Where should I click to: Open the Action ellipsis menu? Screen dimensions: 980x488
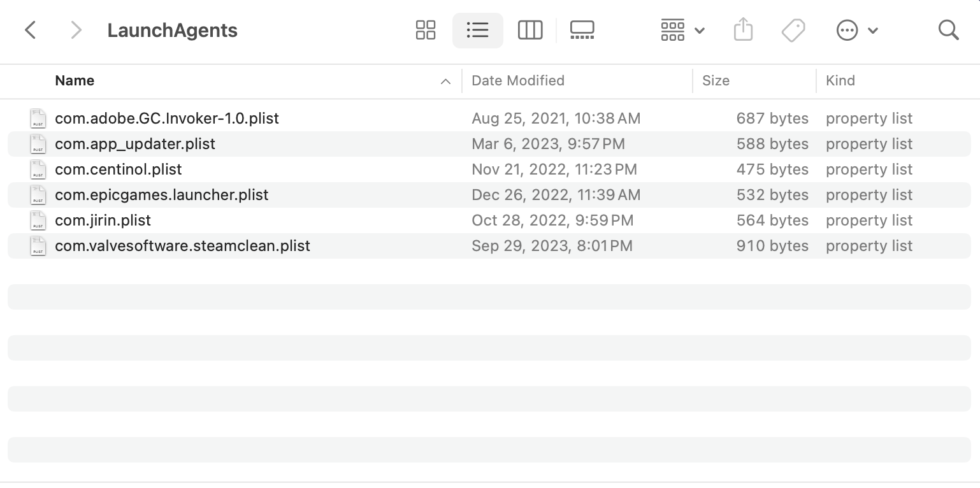tap(856, 30)
